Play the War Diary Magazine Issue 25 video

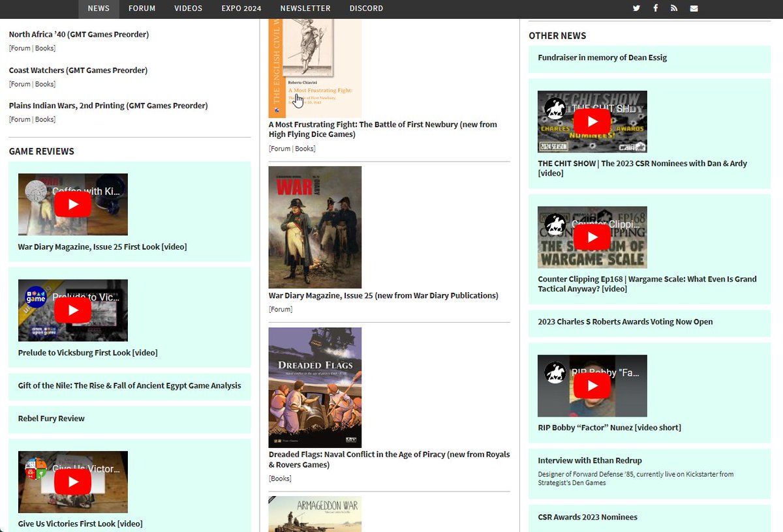tap(72, 204)
